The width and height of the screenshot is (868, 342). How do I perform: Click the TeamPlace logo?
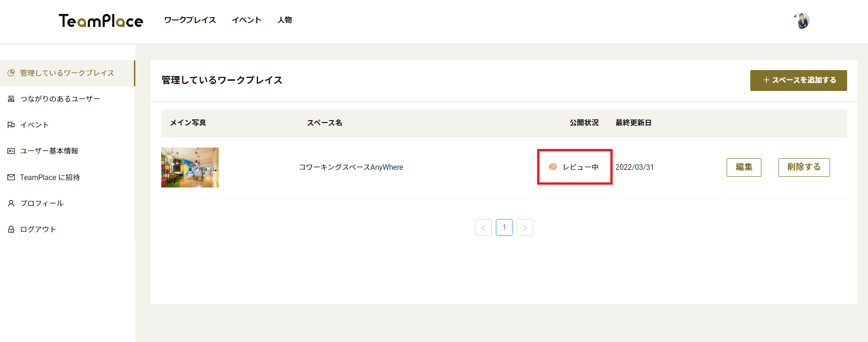[101, 21]
